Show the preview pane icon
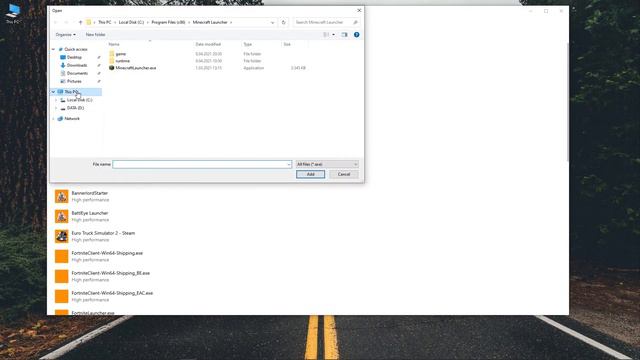The image size is (640, 360). pos(344,35)
